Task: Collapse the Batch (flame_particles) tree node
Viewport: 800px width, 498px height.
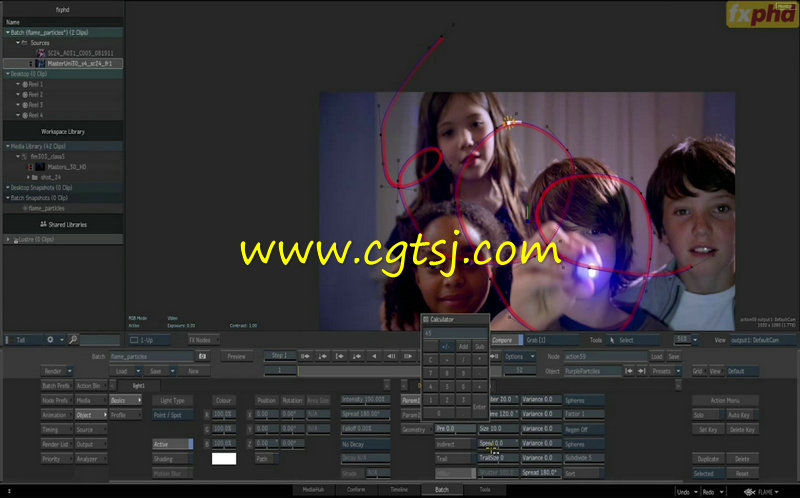Action: click(8, 32)
